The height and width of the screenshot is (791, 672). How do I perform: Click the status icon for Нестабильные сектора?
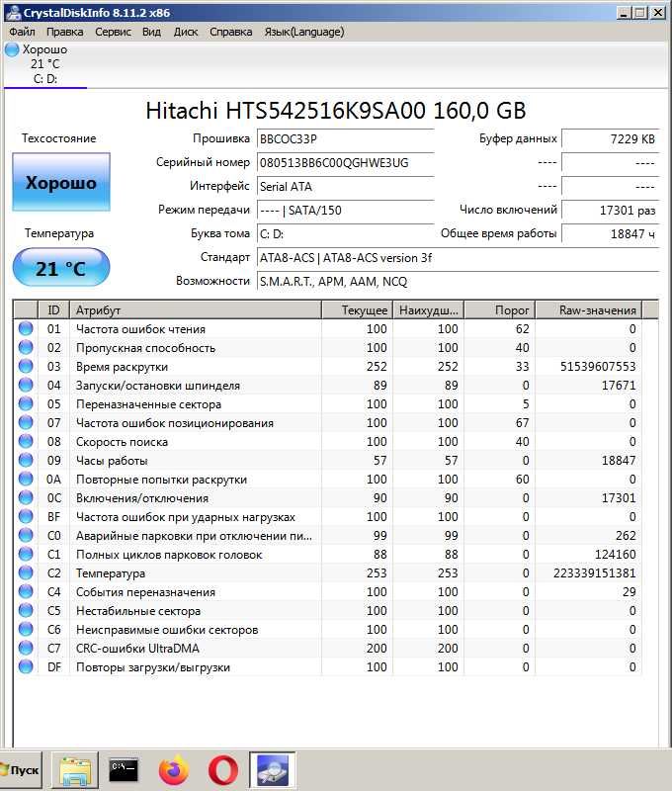[x=26, y=610]
